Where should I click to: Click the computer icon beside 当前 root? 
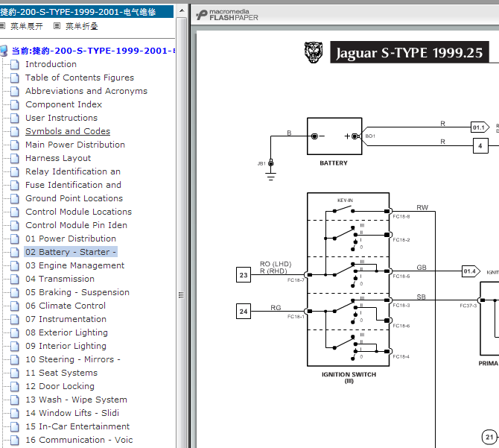(x=4, y=51)
